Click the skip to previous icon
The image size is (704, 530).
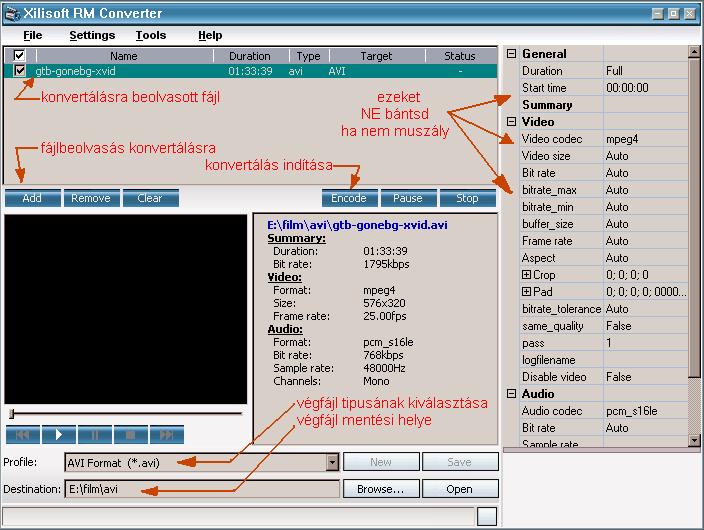point(23,435)
